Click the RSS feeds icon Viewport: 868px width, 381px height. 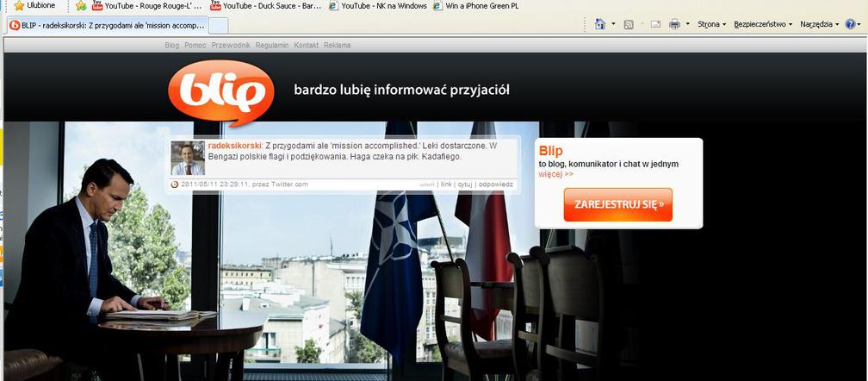click(x=629, y=24)
